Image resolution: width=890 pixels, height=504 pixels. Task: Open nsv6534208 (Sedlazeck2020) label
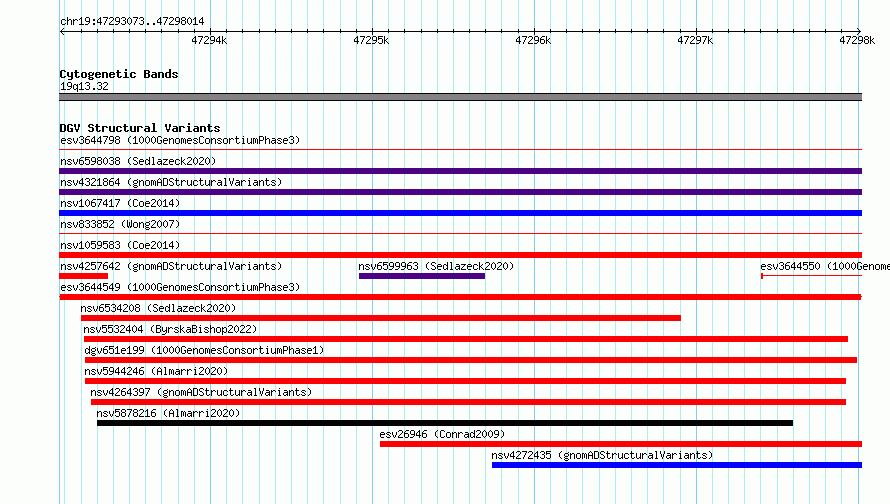tap(158, 308)
